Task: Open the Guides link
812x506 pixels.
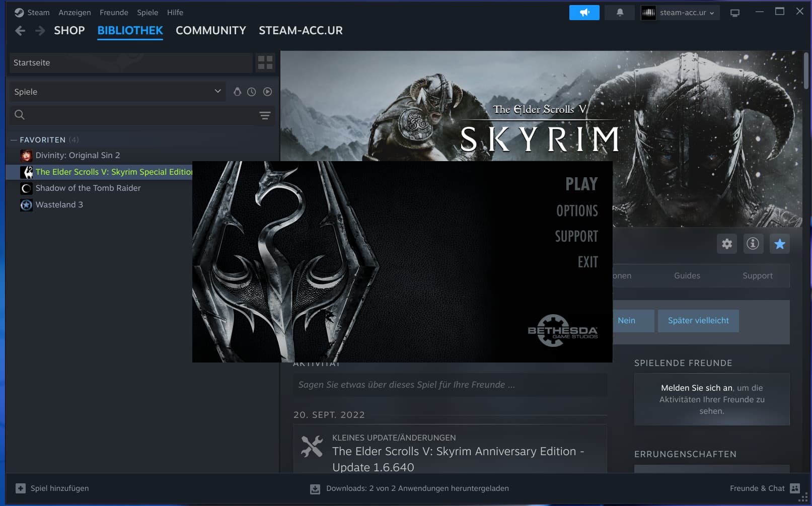Action: tap(687, 275)
